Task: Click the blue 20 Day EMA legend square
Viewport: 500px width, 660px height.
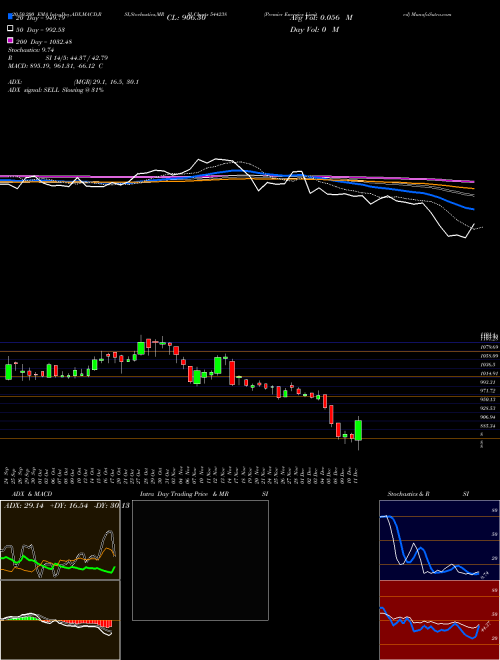Action: click(x=10, y=17)
